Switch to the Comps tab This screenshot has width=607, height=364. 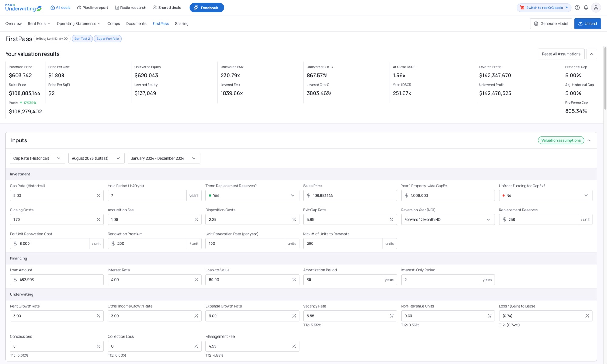coord(114,24)
